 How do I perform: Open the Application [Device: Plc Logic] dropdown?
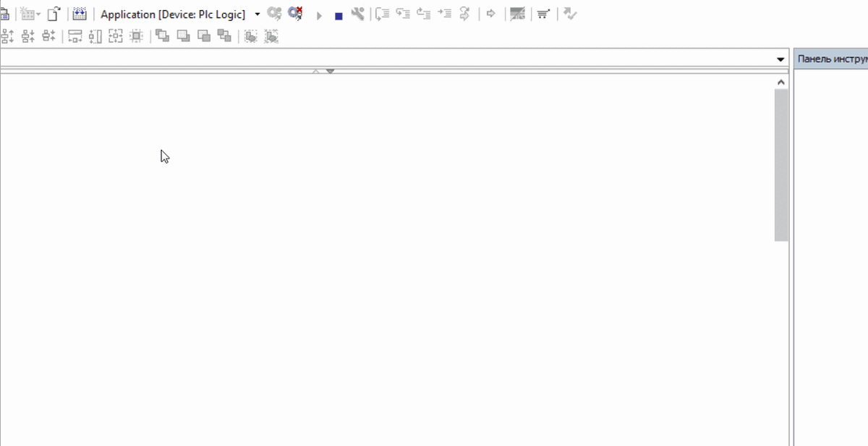(x=257, y=14)
